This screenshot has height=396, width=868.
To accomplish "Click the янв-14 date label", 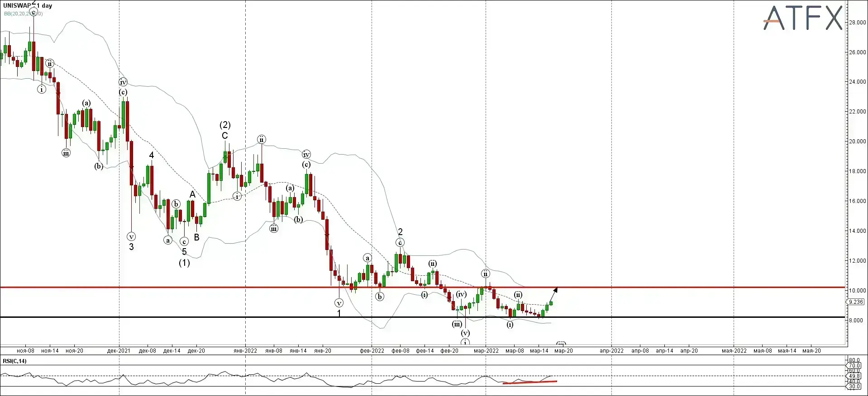I will (298, 350).
